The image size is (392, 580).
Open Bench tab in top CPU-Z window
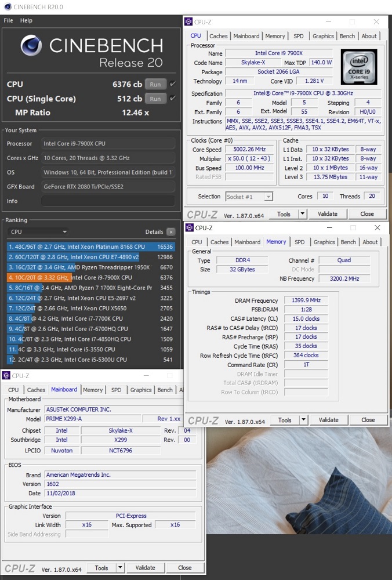pyautogui.click(x=347, y=36)
